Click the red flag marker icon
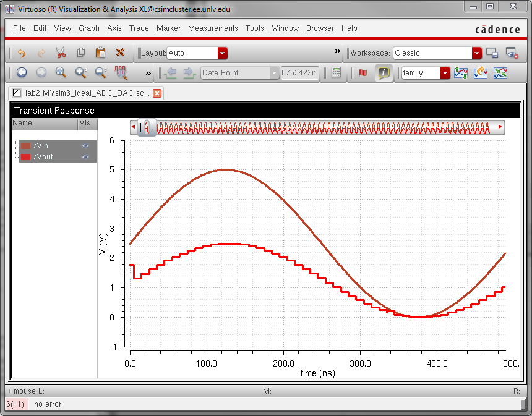The height and width of the screenshot is (416, 532). pos(363,73)
